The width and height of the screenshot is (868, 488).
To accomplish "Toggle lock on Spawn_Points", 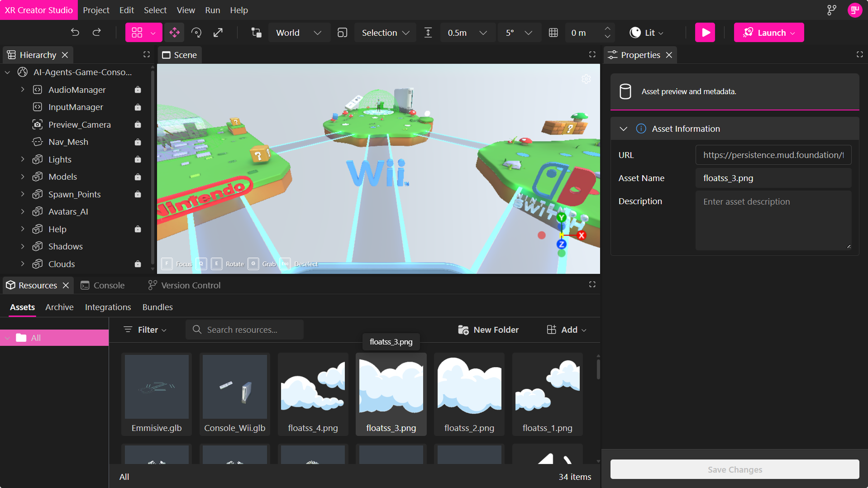I will click(138, 194).
